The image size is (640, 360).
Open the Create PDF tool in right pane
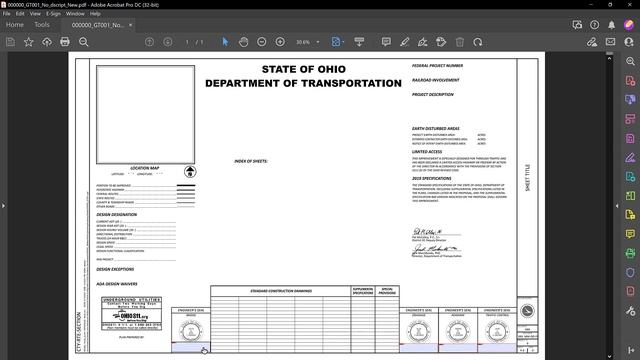pyautogui.click(x=630, y=80)
